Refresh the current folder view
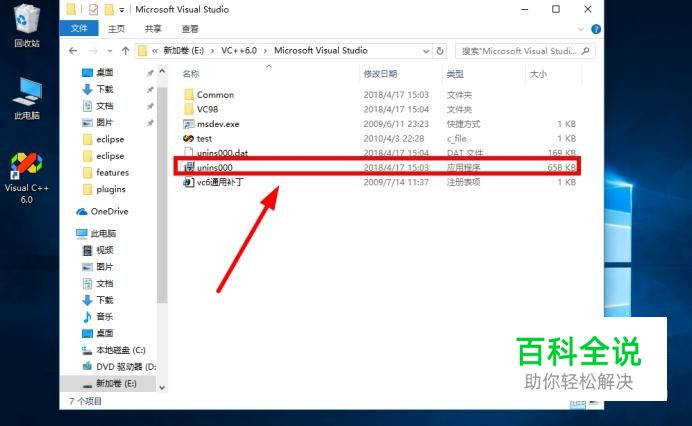 [440, 51]
